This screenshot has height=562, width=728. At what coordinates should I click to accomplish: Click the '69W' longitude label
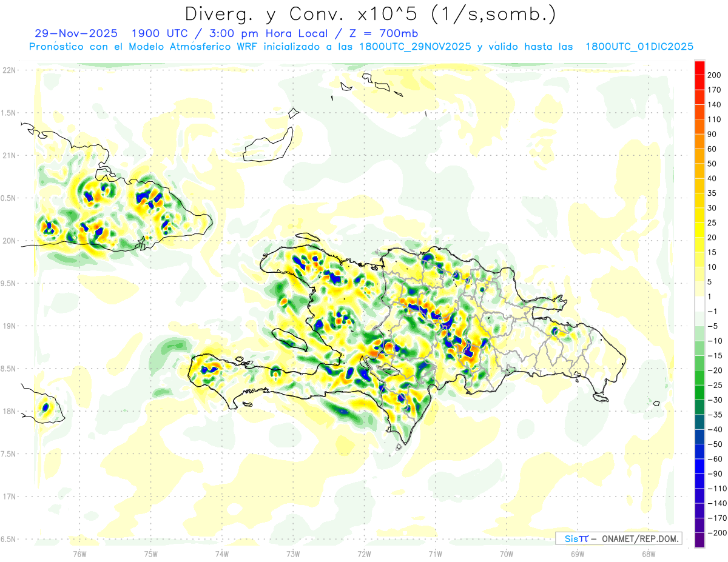pos(578,553)
